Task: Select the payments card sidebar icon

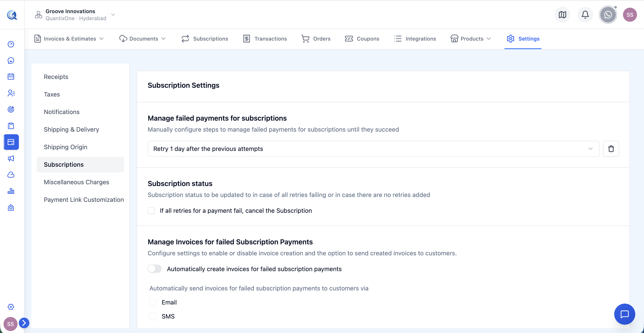Action: click(11, 142)
